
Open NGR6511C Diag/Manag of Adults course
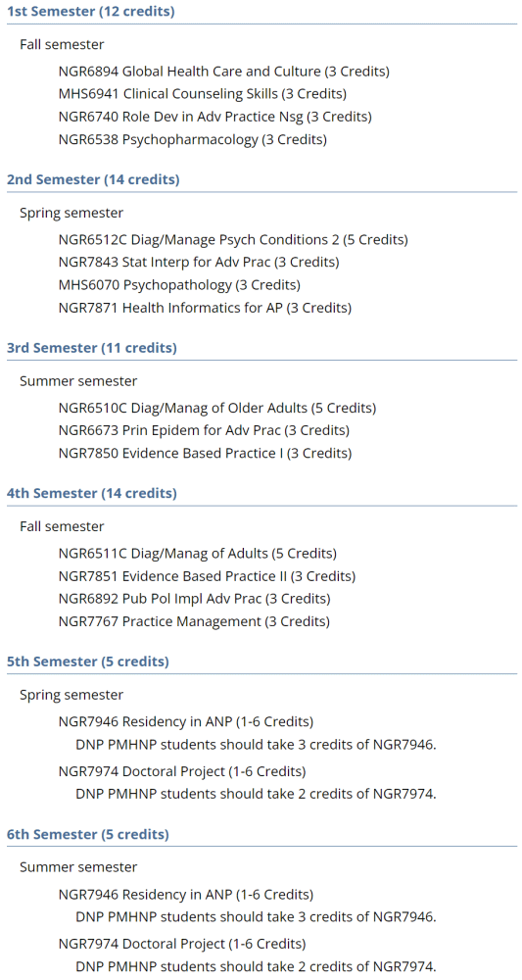point(197,553)
